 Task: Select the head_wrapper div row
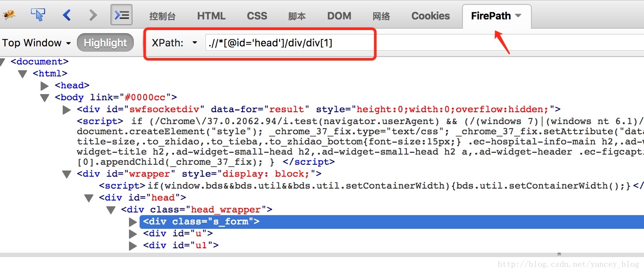[197, 209]
